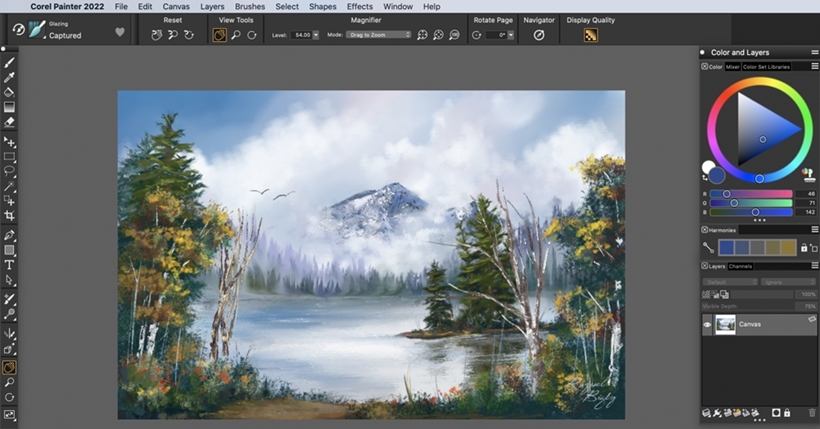Open the Glazing brush selector

click(37, 29)
